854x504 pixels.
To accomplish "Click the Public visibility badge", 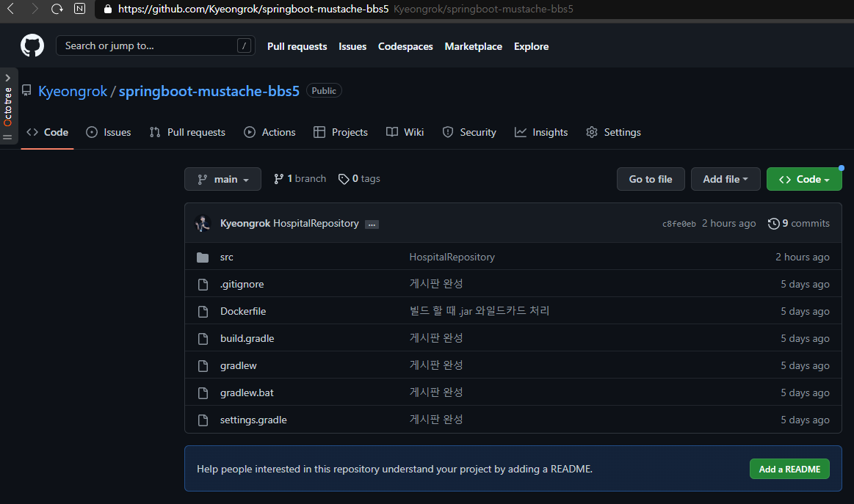I will [324, 90].
